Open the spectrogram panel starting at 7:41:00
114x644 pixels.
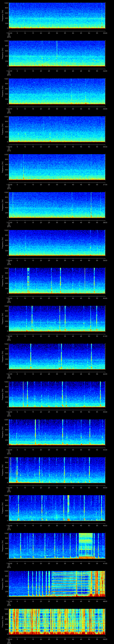(57, 356)
